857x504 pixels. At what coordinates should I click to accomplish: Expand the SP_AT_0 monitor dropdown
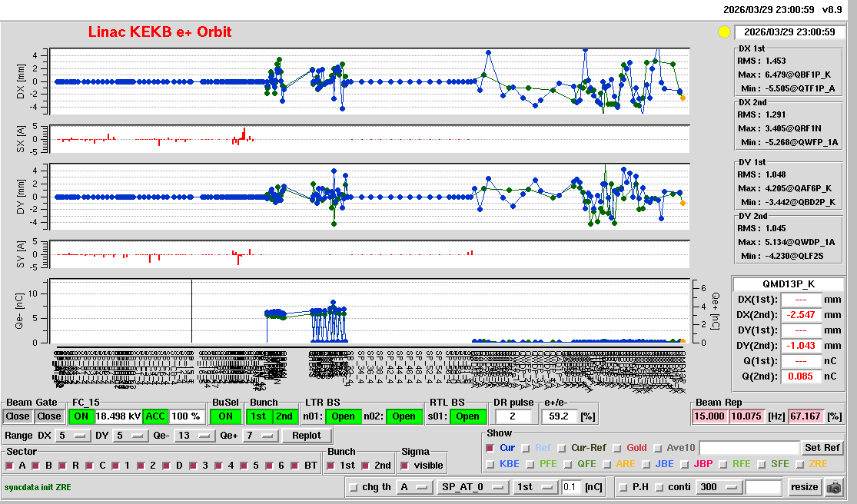coord(471,487)
